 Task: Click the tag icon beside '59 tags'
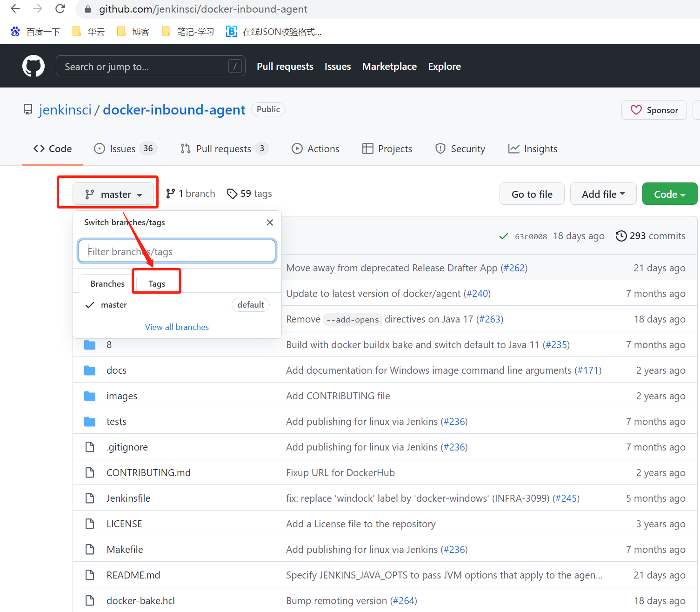coord(233,193)
